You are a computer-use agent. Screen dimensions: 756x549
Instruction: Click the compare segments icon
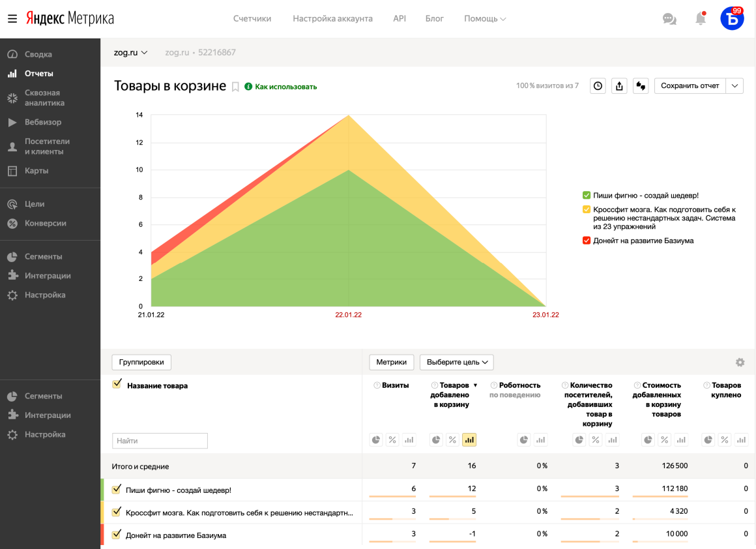coord(640,86)
